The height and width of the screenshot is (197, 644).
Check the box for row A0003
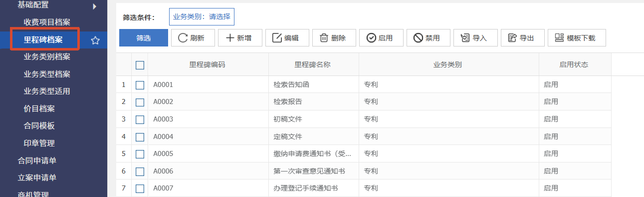coord(140,119)
